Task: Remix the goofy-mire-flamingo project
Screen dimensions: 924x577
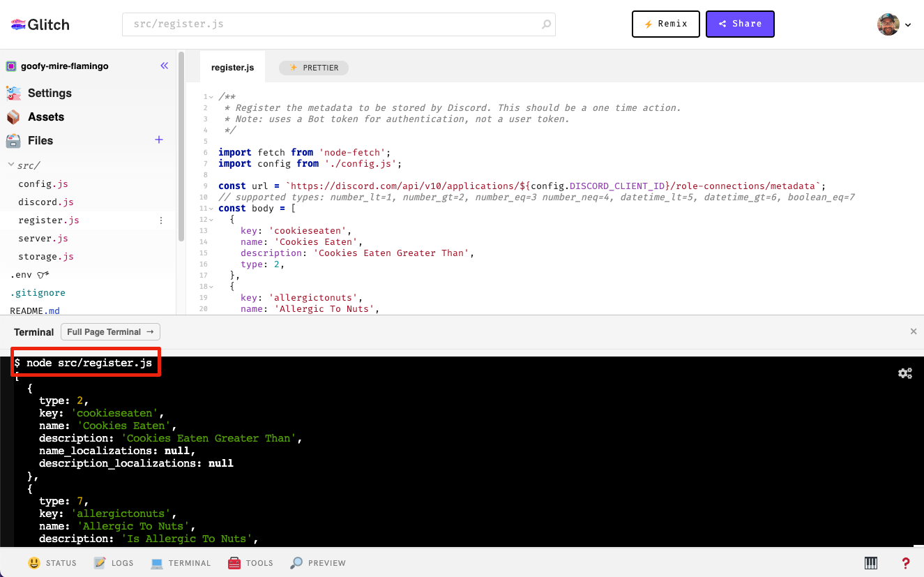Action: [x=665, y=24]
